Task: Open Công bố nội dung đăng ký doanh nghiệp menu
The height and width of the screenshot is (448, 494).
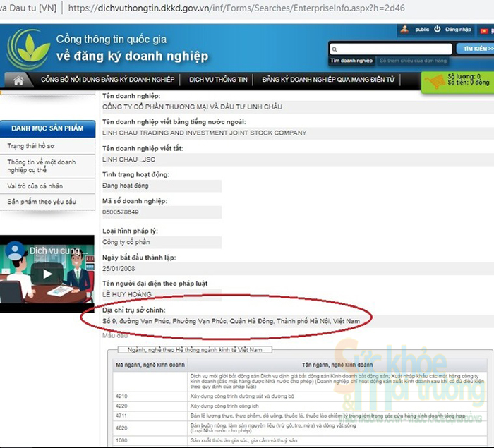Action: [x=108, y=80]
